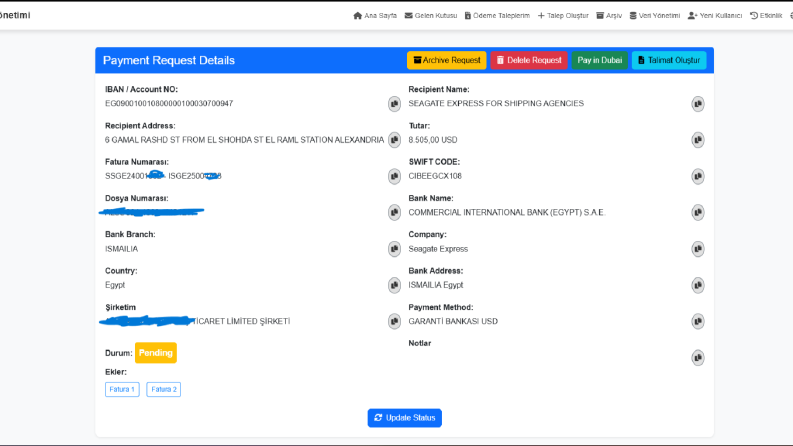793x446 pixels.
Task: Copy the Tutar amount value
Action: 697,140
